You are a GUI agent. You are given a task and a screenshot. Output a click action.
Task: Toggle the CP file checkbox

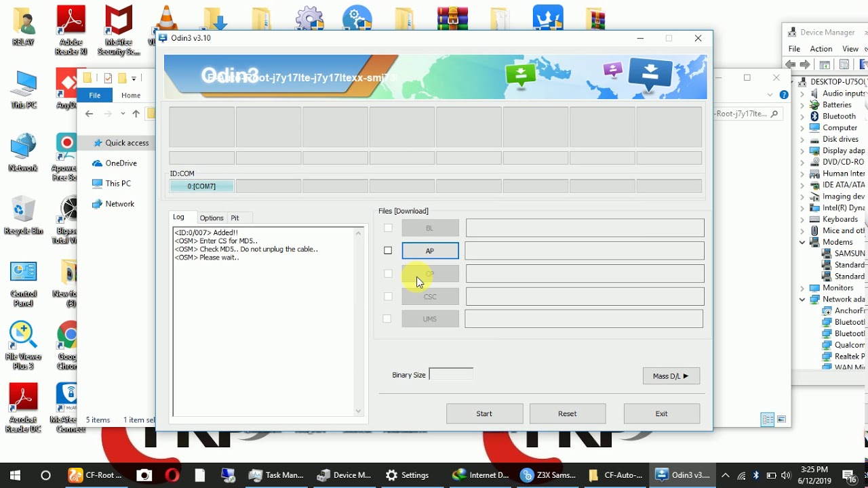click(388, 274)
